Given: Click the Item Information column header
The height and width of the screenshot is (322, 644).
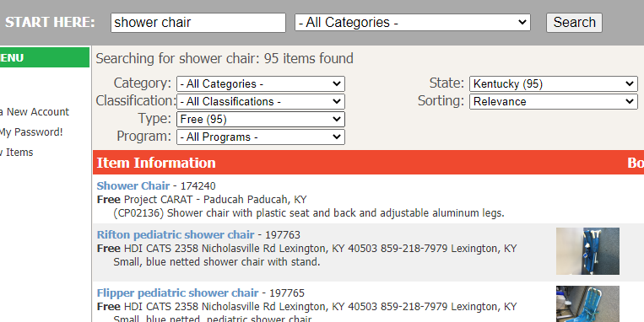Looking at the screenshot, I should point(156,163).
